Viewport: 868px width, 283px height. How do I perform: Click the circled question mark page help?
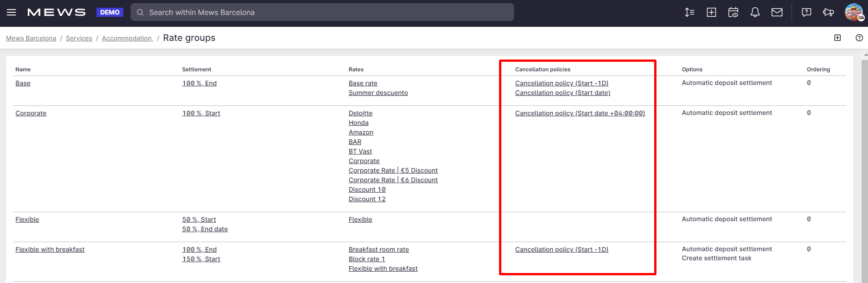point(859,38)
